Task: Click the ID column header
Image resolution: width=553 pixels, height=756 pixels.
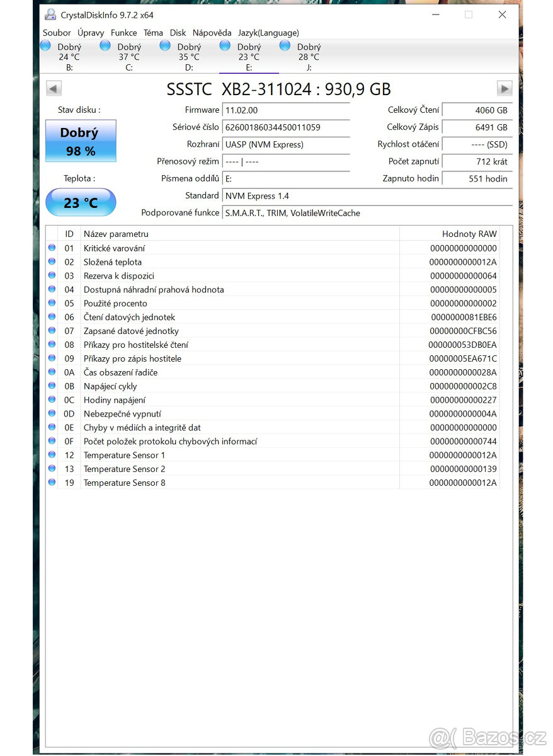Action: [x=69, y=234]
